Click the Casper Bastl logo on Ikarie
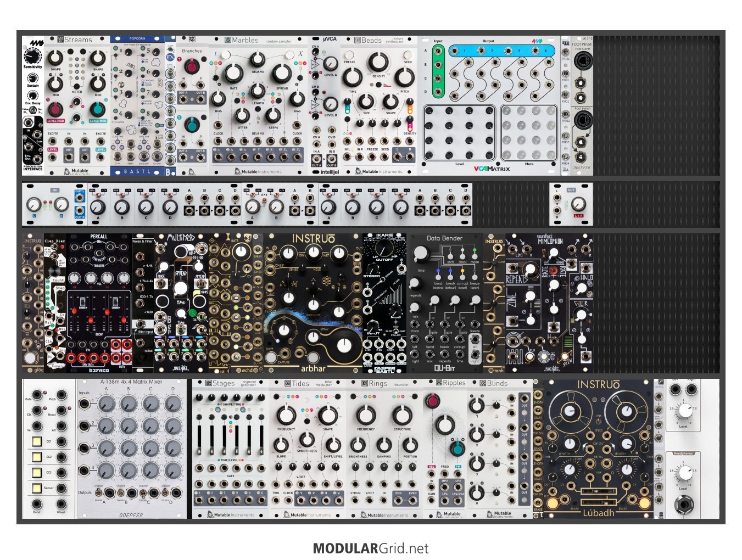 pos(384,369)
